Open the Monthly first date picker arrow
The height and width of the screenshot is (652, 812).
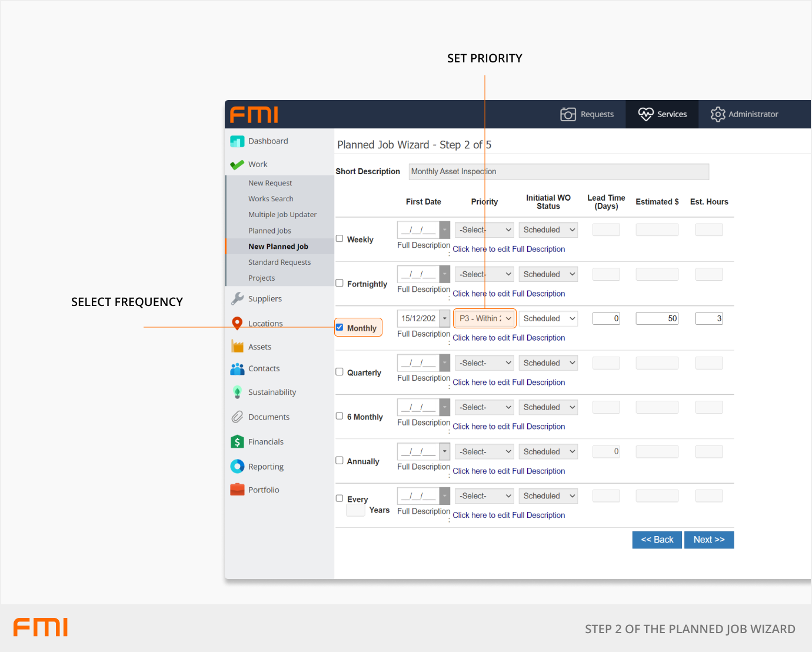445,318
